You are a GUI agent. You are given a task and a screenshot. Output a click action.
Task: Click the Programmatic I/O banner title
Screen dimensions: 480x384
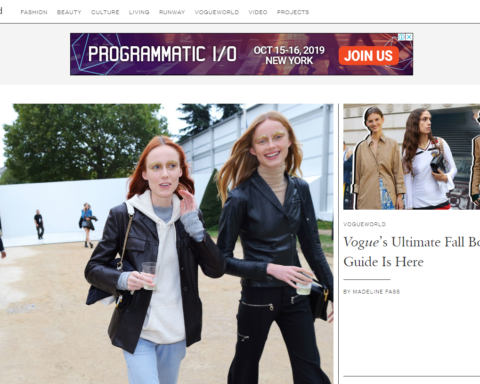coord(162,54)
